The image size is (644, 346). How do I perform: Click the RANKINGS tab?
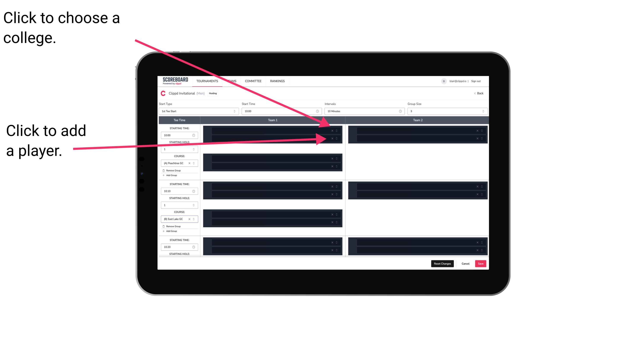tap(279, 81)
